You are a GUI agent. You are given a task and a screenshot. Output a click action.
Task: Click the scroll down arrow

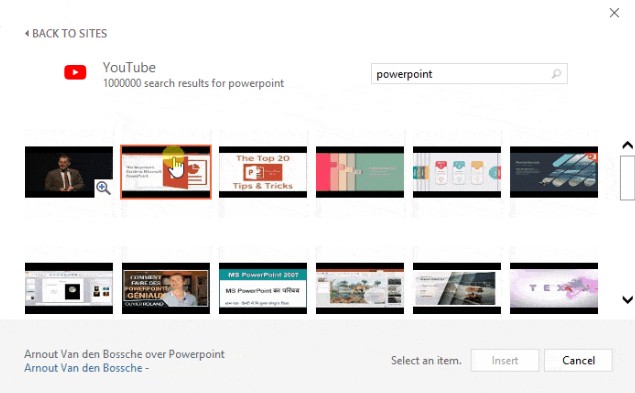tap(627, 299)
